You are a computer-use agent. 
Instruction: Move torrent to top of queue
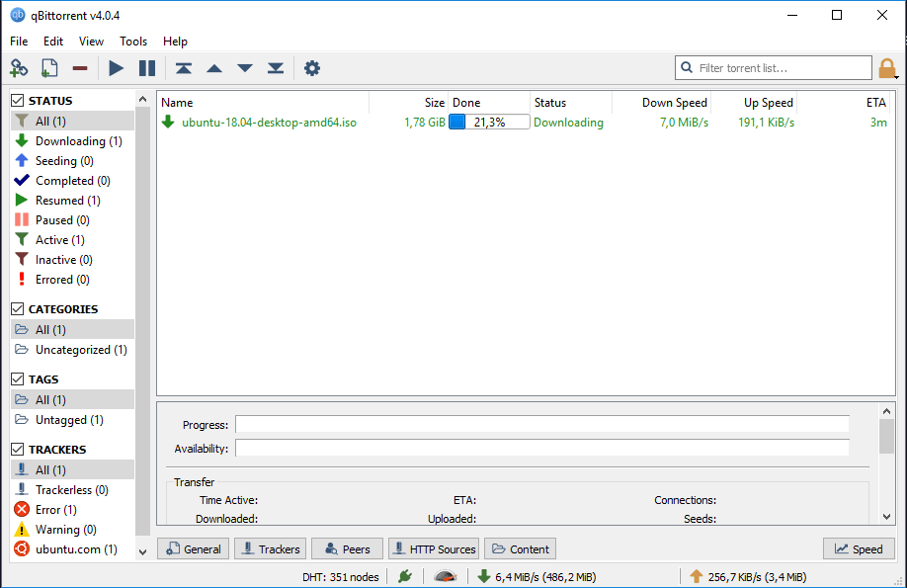pyautogui.click(x=184, y=68)
